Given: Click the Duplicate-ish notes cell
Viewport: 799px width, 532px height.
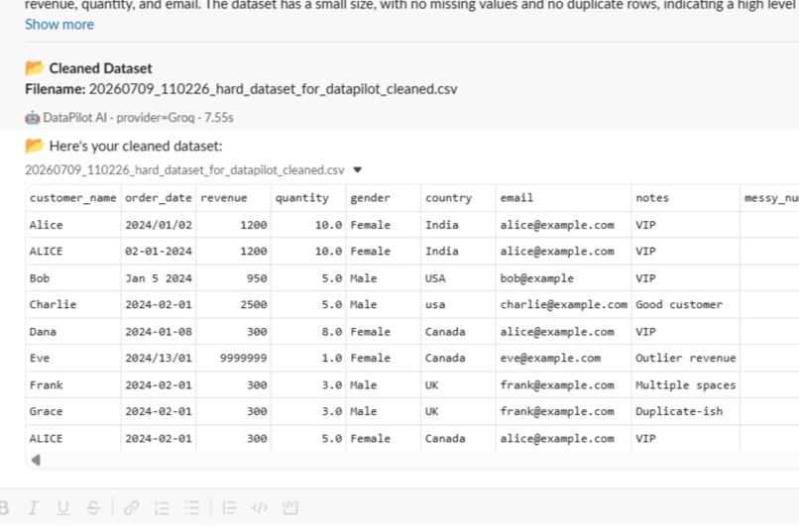Looking at the screenshot, I should [686, 411].
